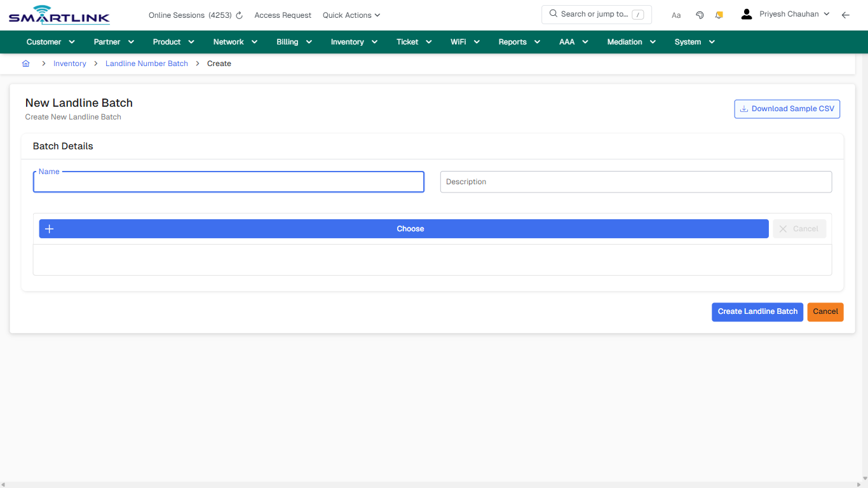Click Download Sample CSV
This screenshot has width=868, height=488.
pos(787,109)
